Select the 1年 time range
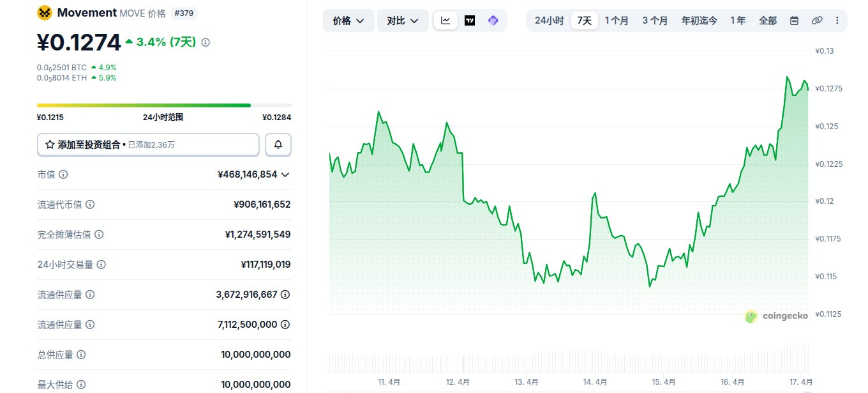 pos(738,20)
